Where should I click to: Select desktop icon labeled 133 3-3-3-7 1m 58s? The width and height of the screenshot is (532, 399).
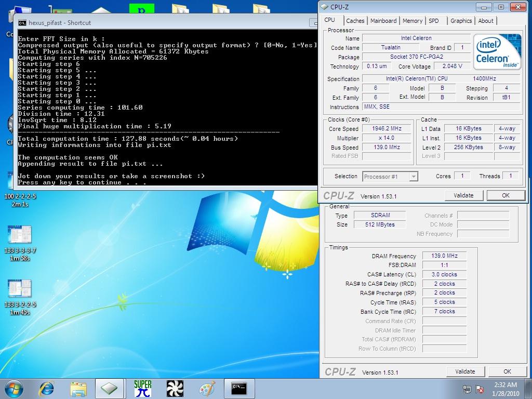point(20,243)
